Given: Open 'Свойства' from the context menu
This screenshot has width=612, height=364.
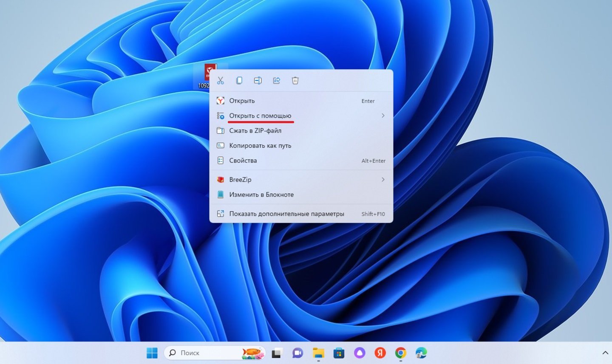Looking at the screenshot, I should tap(243, 161).
